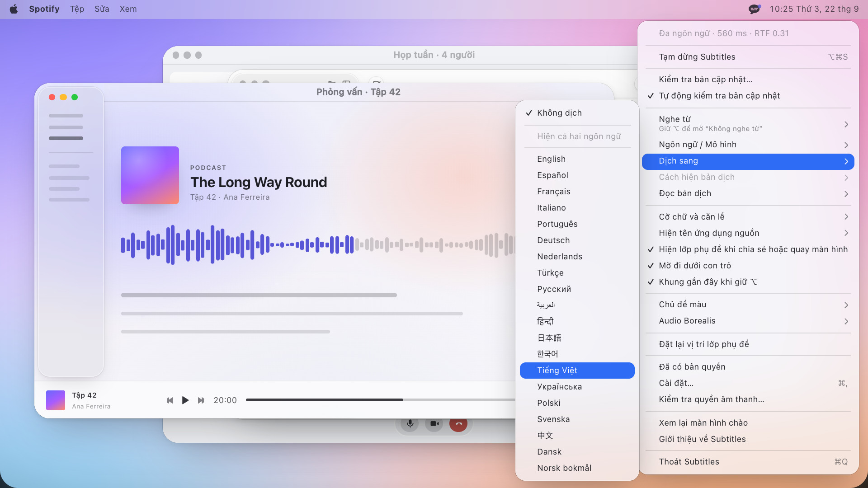Toggle Khung gần đây khi giữ option
Screen dimensions: 868x488
click(x=748, y=282)
